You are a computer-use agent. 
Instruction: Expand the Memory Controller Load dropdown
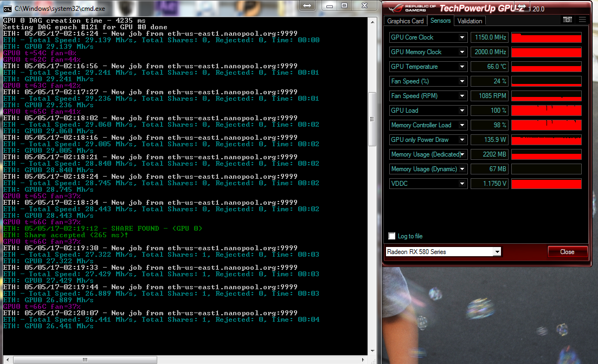click(462, 125)
